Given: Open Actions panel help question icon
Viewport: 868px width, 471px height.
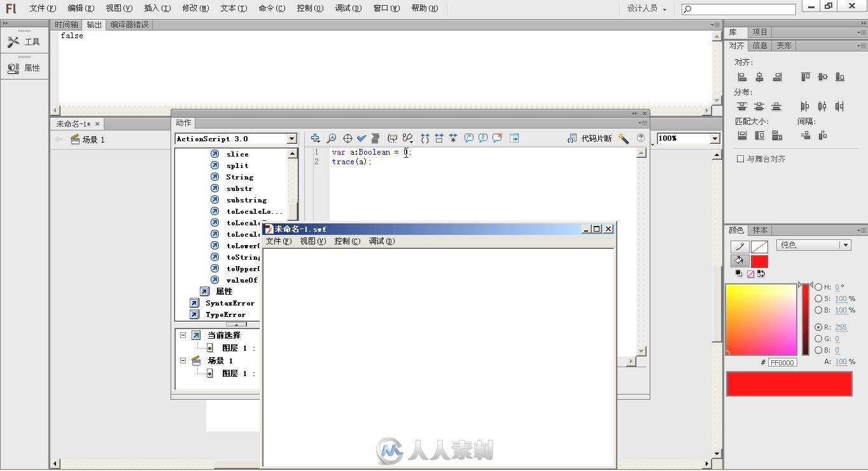Looking at the screenshot, I should point(641,138).
